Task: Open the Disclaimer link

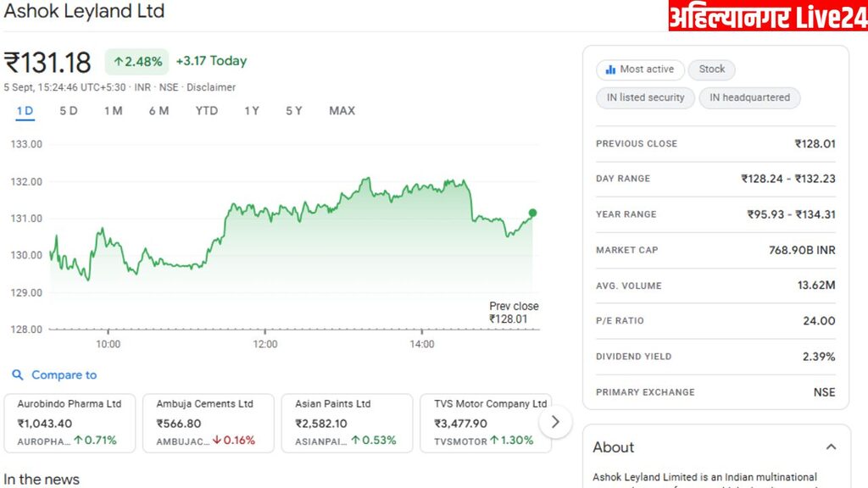Action: (x=211, y=87)
